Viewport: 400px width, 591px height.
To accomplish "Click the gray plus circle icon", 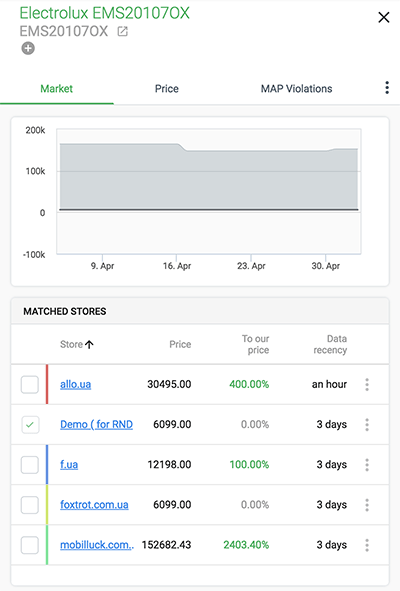I will [x=28, y=48].
